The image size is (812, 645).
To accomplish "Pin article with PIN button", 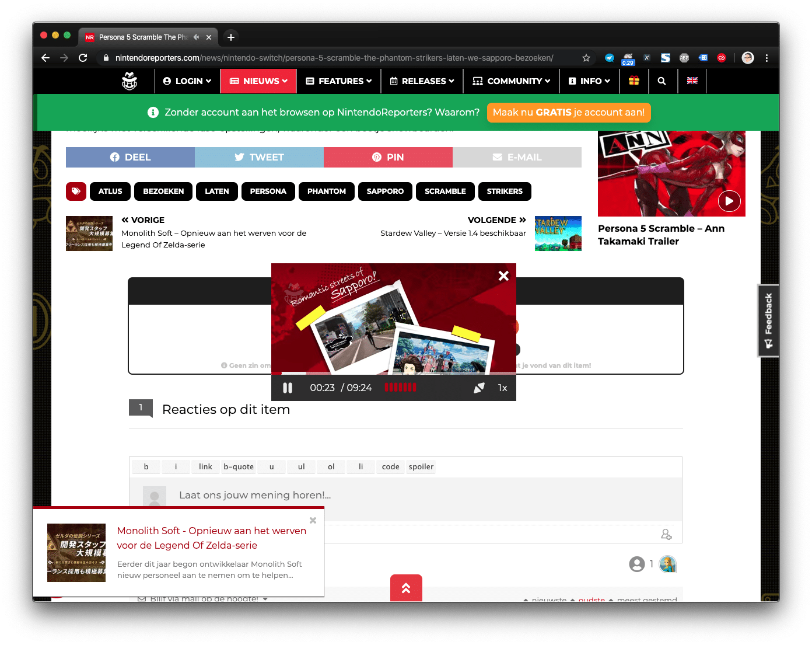I will 388,157.
